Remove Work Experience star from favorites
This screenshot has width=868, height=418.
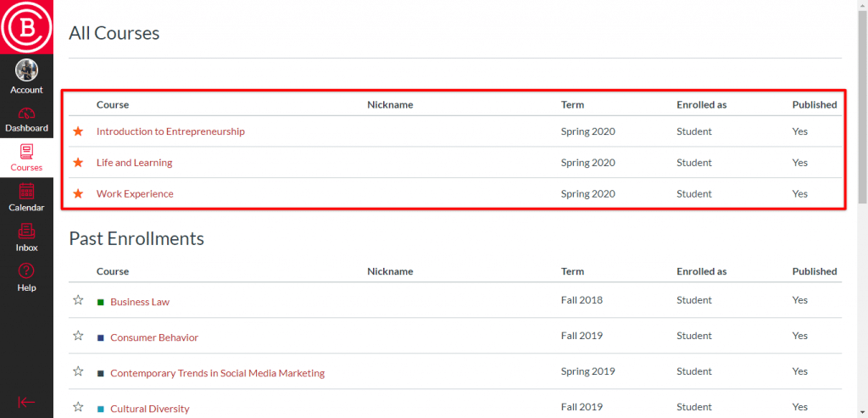pos(78,194)
